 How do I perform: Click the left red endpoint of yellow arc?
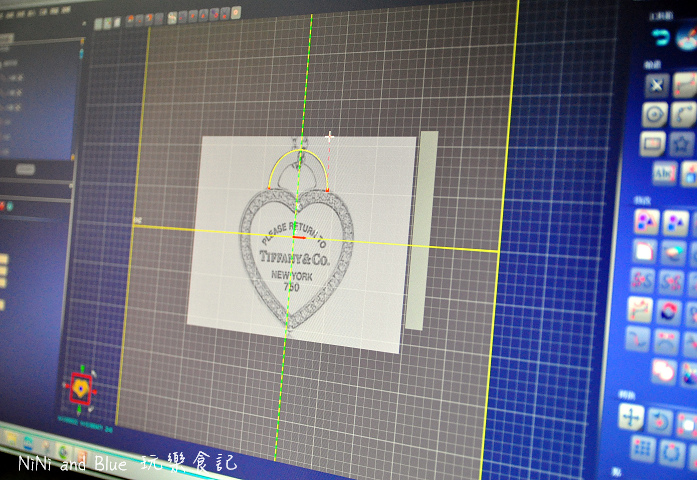coord(269,188)
